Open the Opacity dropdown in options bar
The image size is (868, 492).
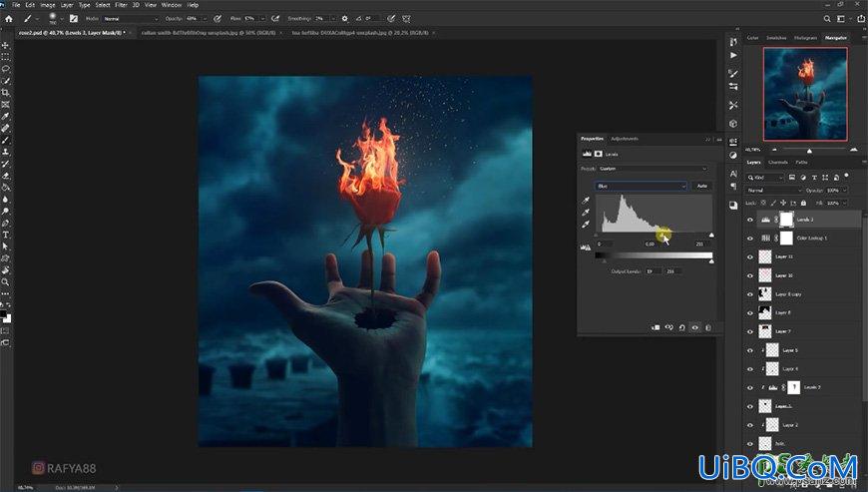click(205, 19)
